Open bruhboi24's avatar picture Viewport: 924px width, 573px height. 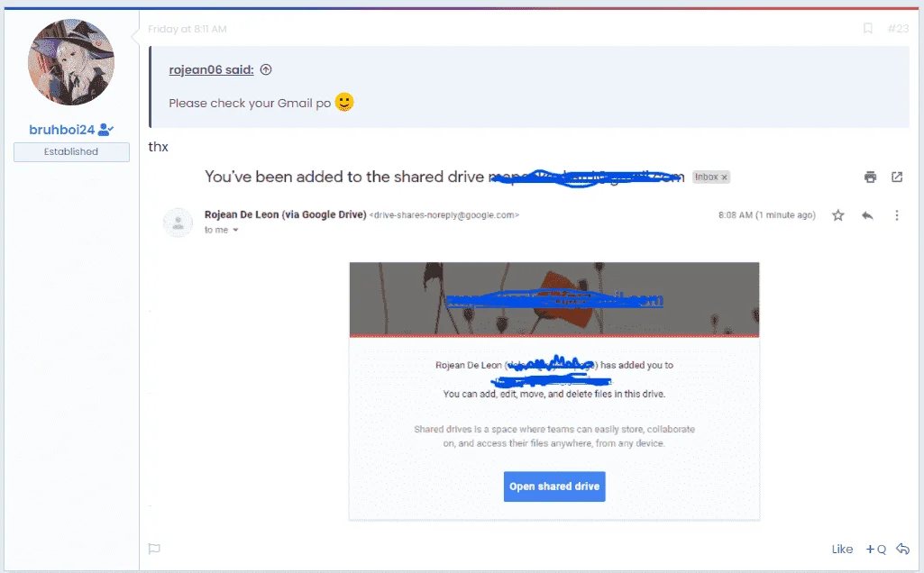(x=71, y=62)
